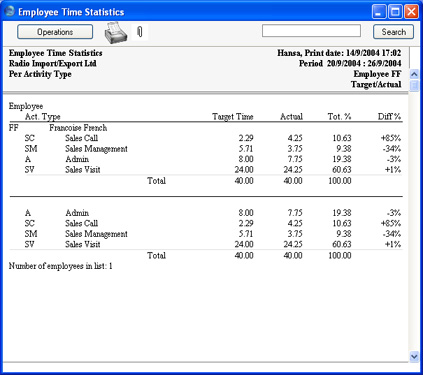Click the printer icon to print report

coord(116,33)
